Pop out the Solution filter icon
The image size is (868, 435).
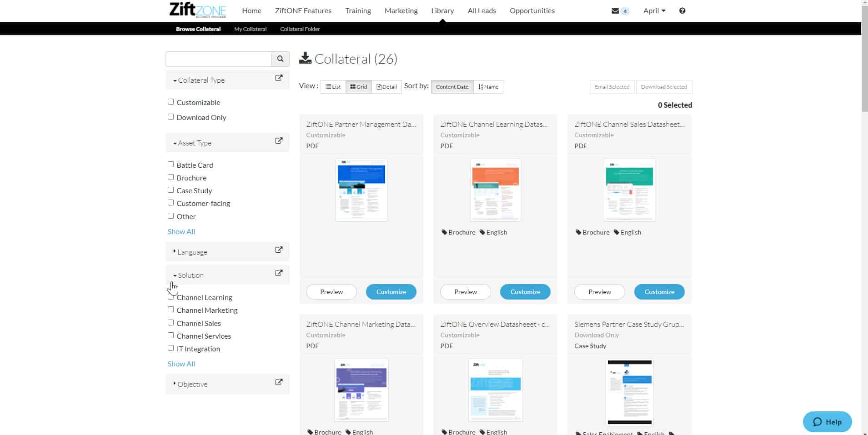(x=279, y=273)
